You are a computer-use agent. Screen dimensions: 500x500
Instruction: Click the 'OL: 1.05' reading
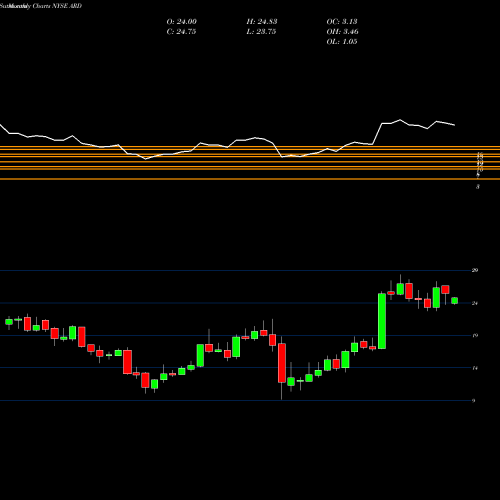click(342, 42)
